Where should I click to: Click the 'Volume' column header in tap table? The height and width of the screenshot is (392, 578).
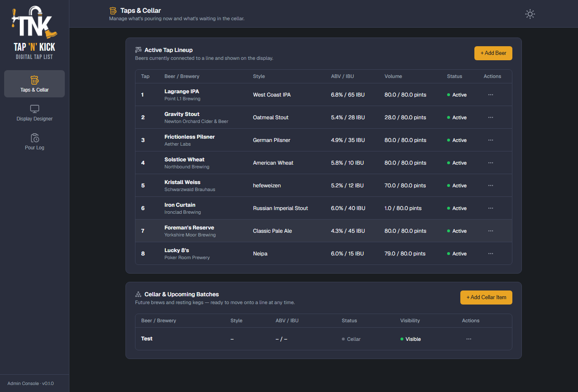point(393,76)
